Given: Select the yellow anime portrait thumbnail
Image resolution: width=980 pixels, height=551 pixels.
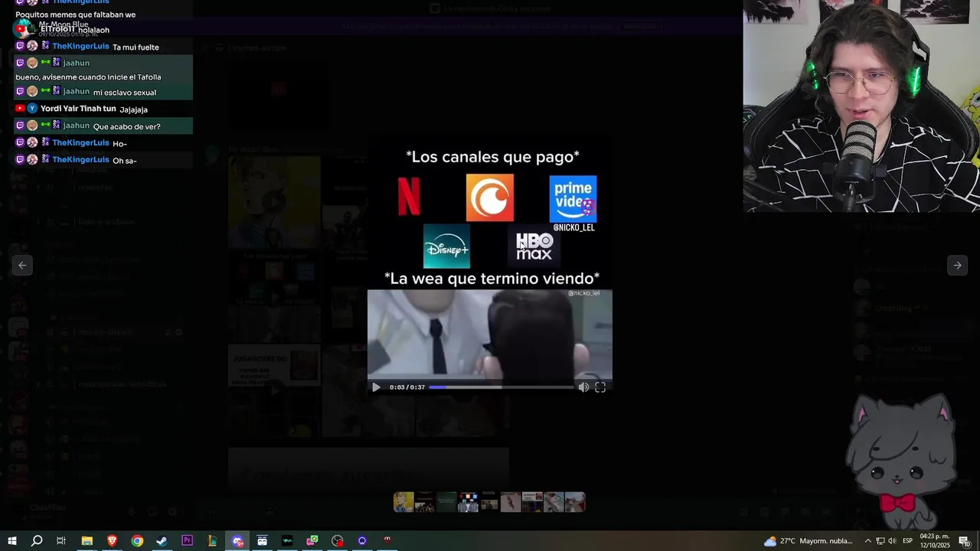Looking at the screenshot, I should (403, 502).
